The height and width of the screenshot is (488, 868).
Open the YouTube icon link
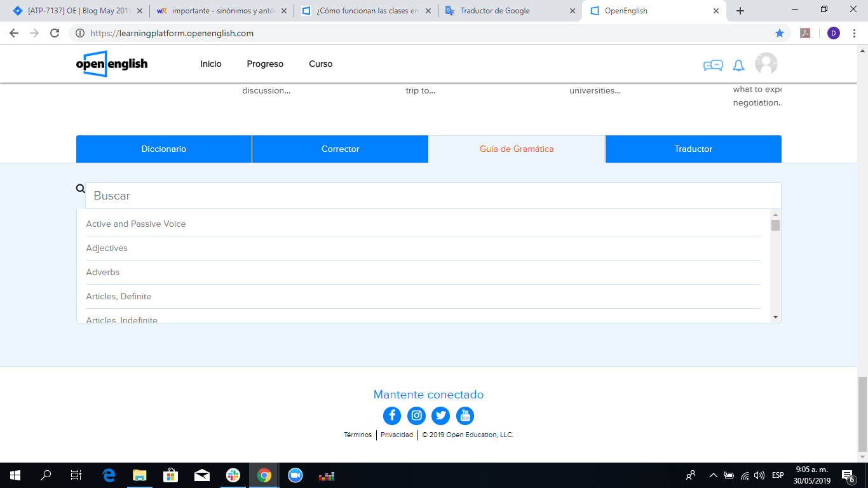tap(465, 416)
